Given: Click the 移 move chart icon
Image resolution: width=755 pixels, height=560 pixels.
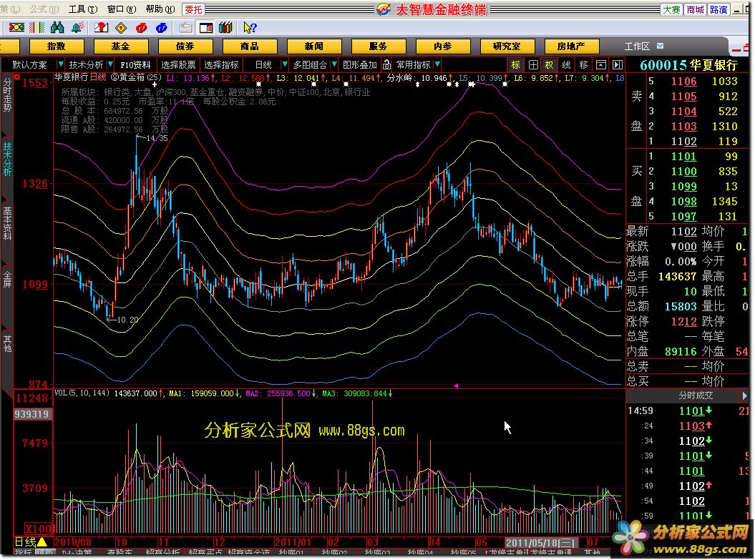Looking at the screenshot, I should point(583,65).
